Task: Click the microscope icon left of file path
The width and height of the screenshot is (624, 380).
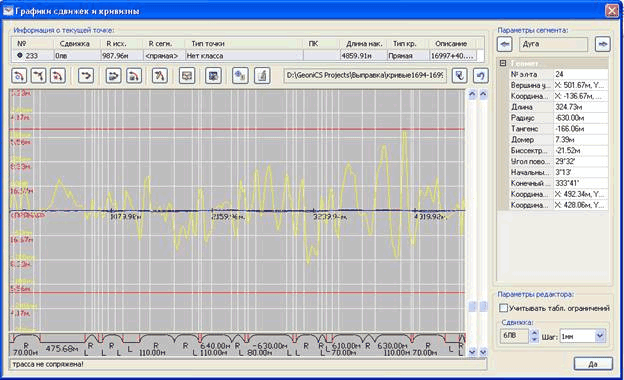Action: click(262, 76)
